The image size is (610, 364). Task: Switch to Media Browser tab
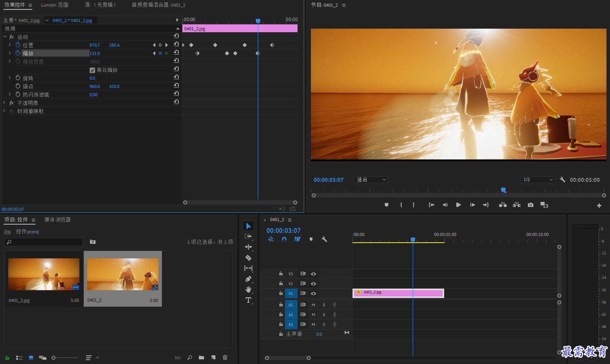click(x=57, y=219)
